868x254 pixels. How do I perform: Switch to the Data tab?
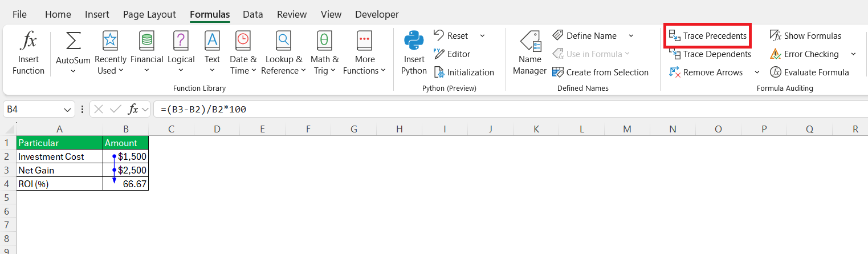click(252, 14)
